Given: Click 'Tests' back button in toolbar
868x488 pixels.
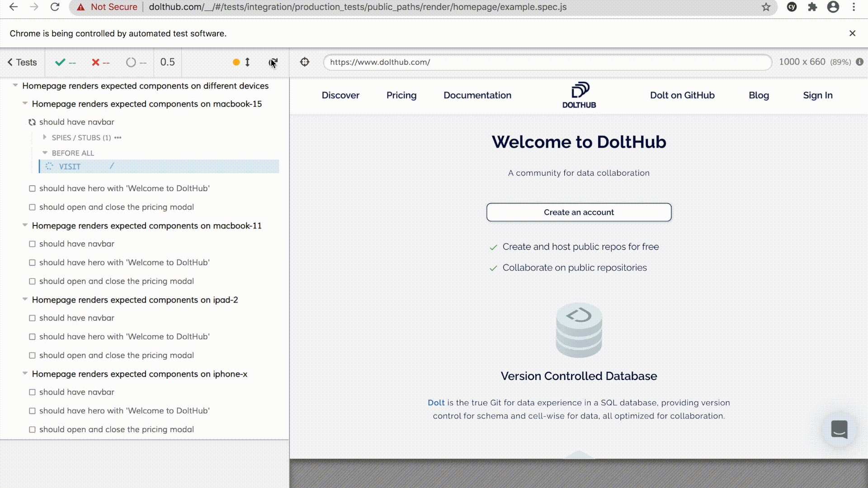Looking at the screenshot, I should pyautogui.click(x=22, y=61).
